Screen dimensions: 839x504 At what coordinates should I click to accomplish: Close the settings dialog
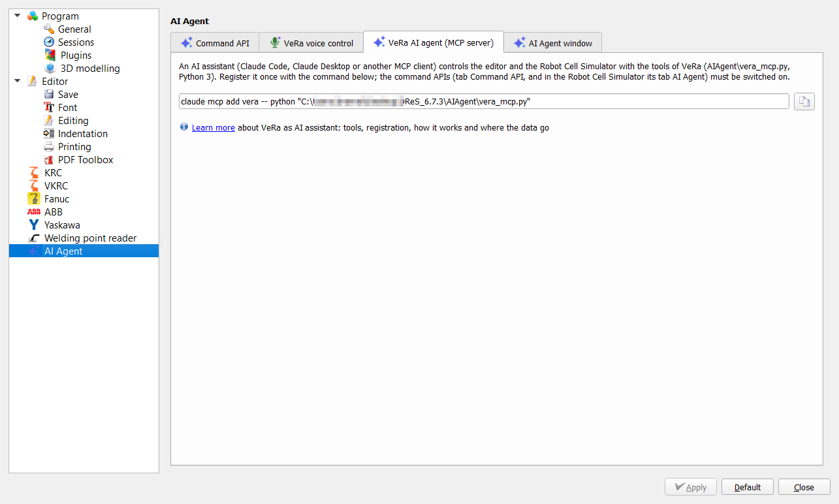804,487
